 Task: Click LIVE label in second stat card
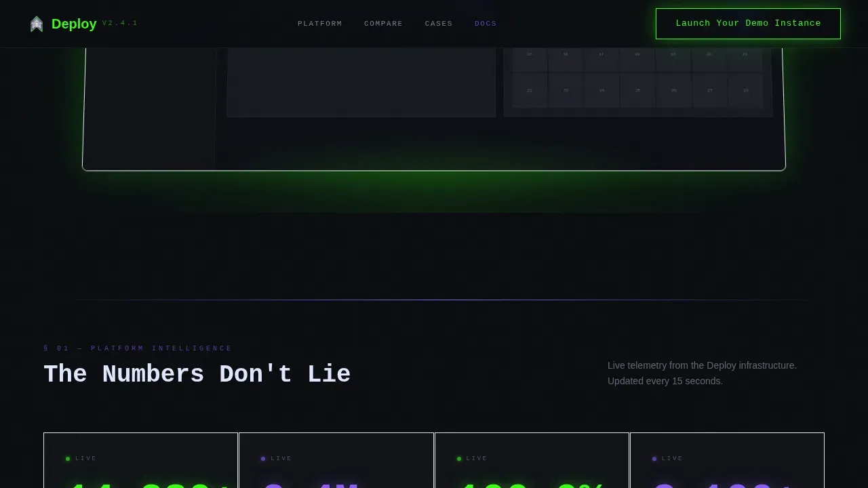click(281, 459)
